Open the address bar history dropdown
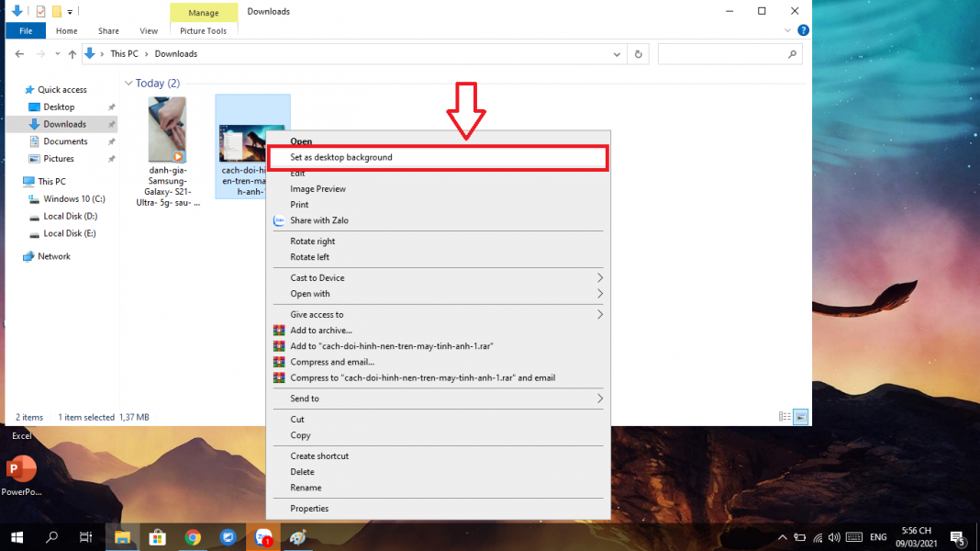The width and height of the screenshot is (980, 551). point(618,54)
